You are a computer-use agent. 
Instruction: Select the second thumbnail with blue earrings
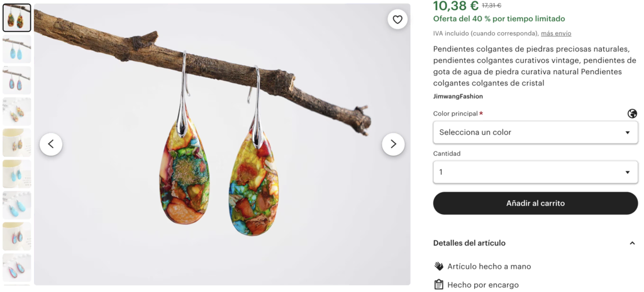pos(17,49)
